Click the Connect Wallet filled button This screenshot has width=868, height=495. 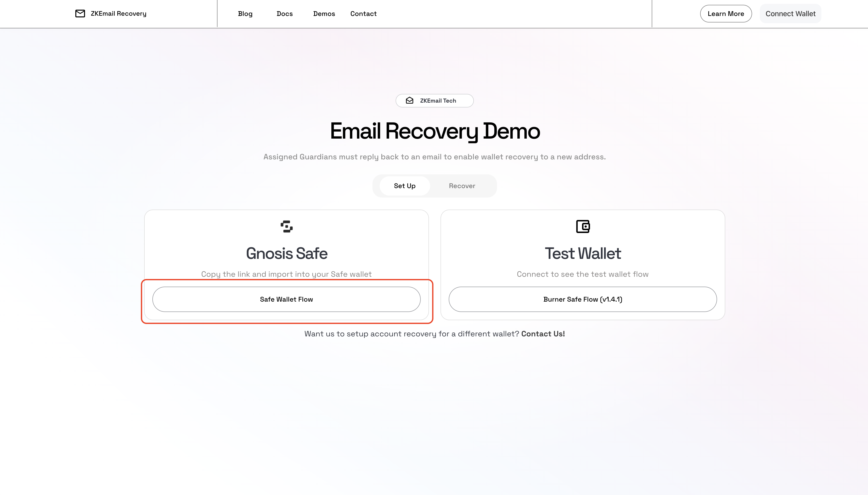click(790, 13)
